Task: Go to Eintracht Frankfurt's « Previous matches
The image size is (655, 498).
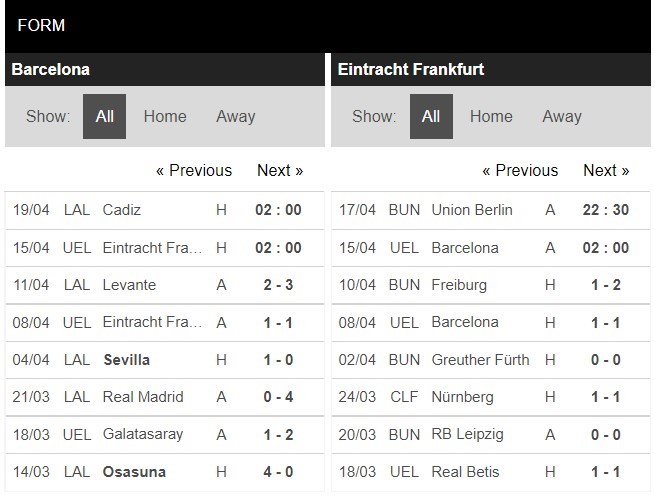Action: click(520, 170)
